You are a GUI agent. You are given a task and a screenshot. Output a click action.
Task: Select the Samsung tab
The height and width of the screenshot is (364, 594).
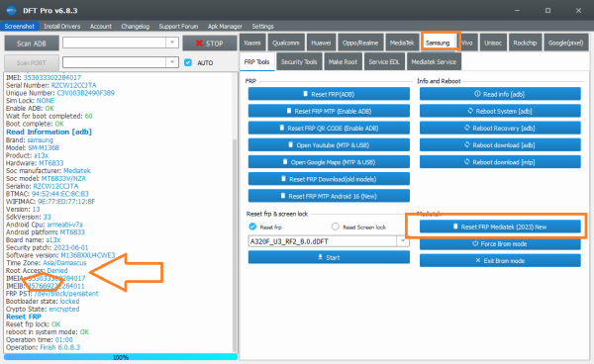(x=438, y=43)
